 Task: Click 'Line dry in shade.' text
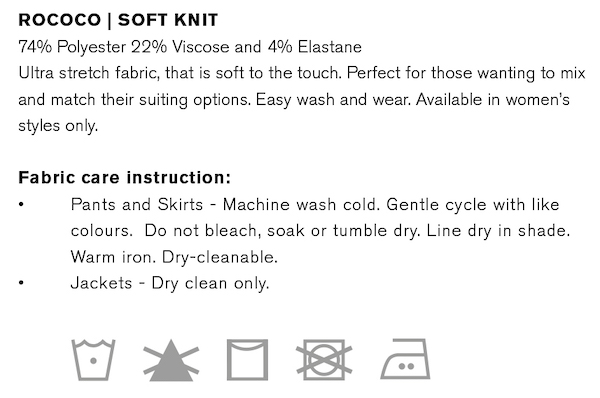click(498, 231)
